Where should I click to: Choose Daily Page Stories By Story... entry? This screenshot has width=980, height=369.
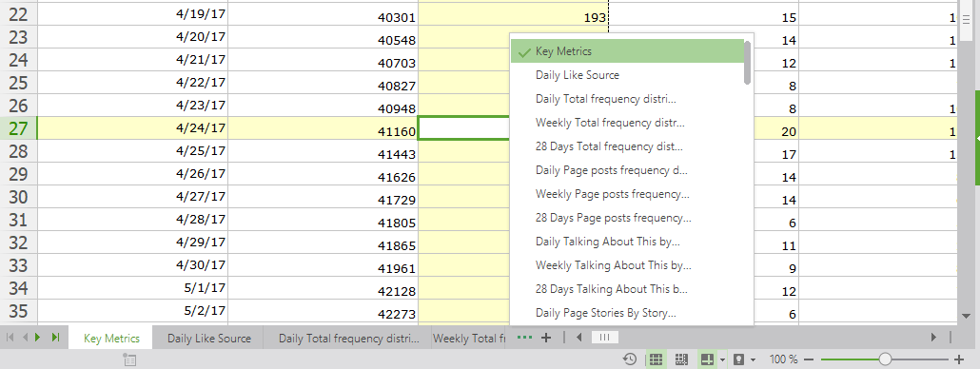coord(628,313)
